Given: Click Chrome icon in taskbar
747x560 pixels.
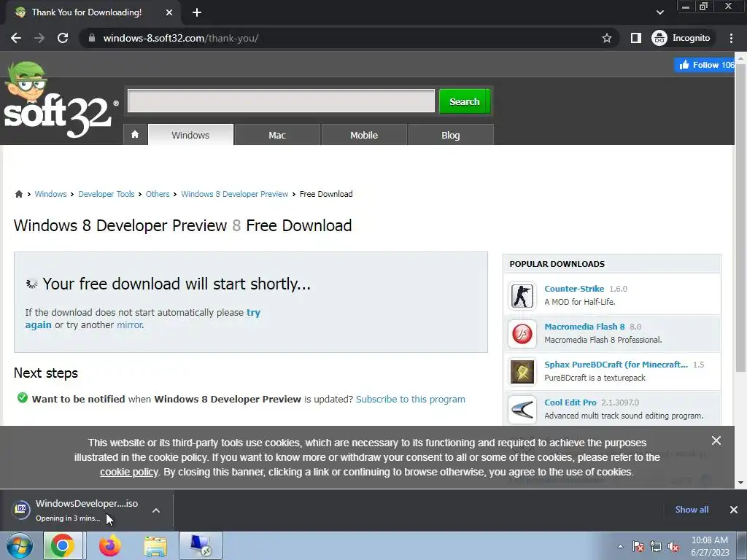Looking at the screenshot, I should coord(63,545).
